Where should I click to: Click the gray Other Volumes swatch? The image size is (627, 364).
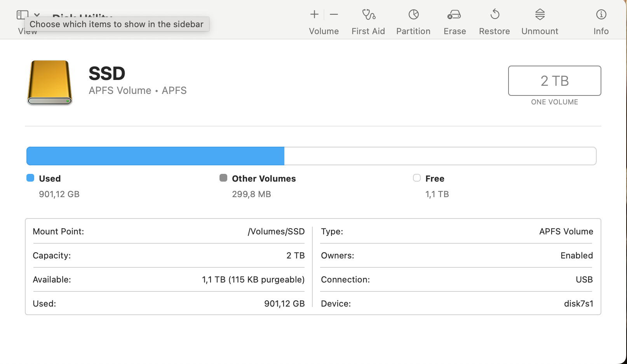pyautogui.click(x=223, y=178)
